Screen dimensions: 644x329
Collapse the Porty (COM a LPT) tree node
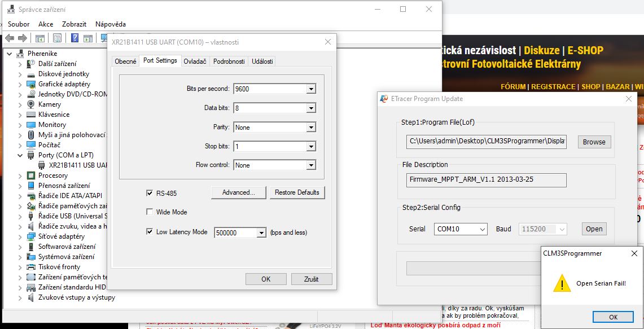(20, 155)
